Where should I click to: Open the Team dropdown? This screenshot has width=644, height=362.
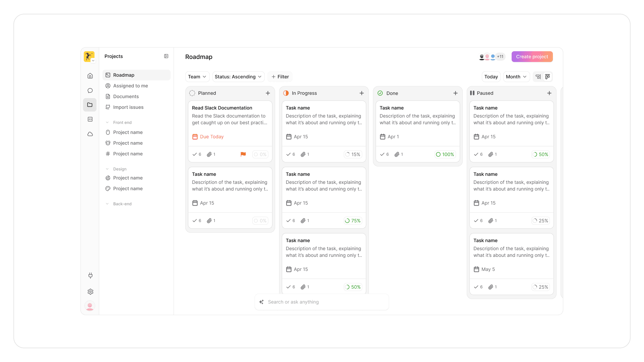pyautogui.click(x=197, y=77)
